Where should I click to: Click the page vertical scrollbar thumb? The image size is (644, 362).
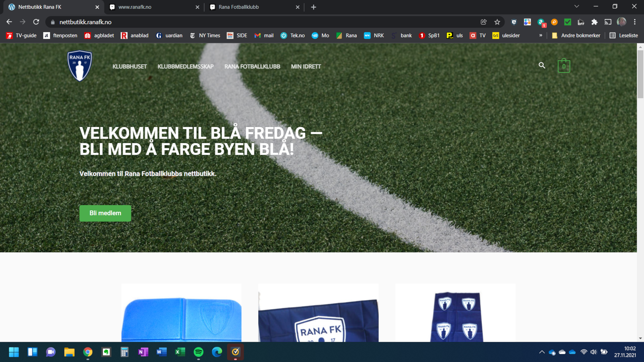click(640, 74)
